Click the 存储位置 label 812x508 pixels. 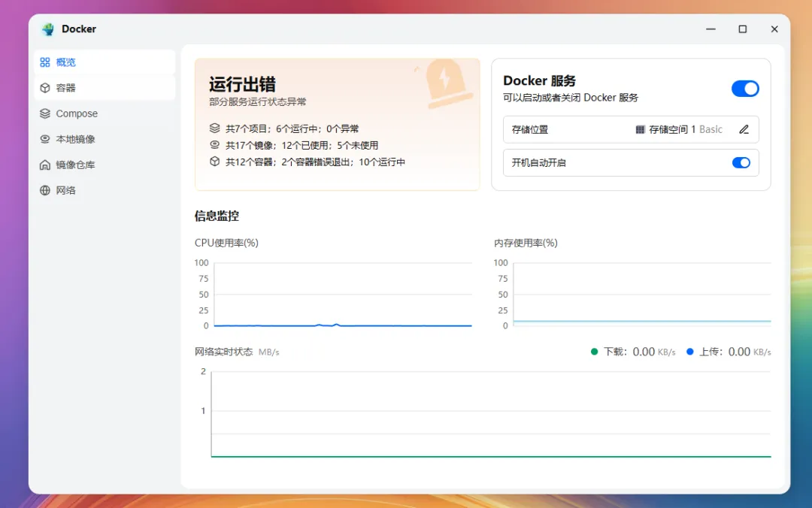tap(530, 129)
